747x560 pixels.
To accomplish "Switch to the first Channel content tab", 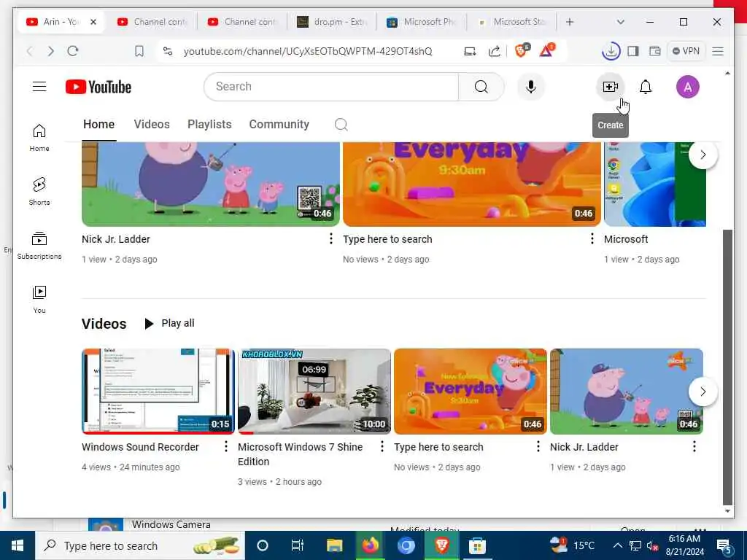I will tap(153, 22).
